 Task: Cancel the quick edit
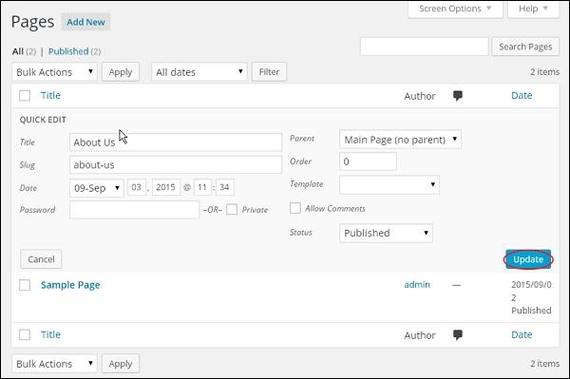pos(41,259)
